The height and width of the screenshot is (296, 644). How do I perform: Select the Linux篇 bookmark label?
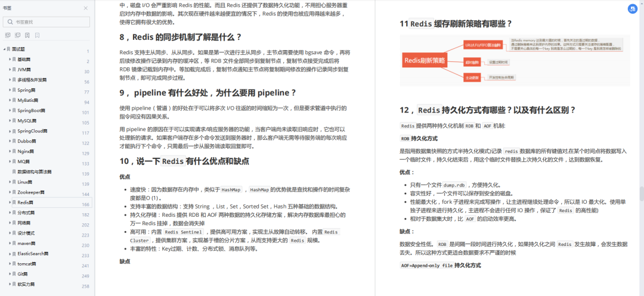[24, 182]
